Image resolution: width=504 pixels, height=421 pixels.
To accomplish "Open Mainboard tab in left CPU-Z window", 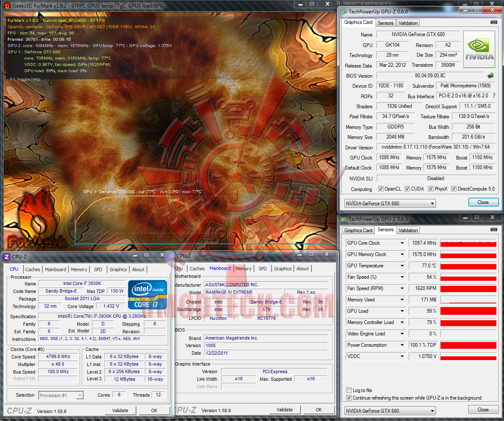I will point(55,269).
